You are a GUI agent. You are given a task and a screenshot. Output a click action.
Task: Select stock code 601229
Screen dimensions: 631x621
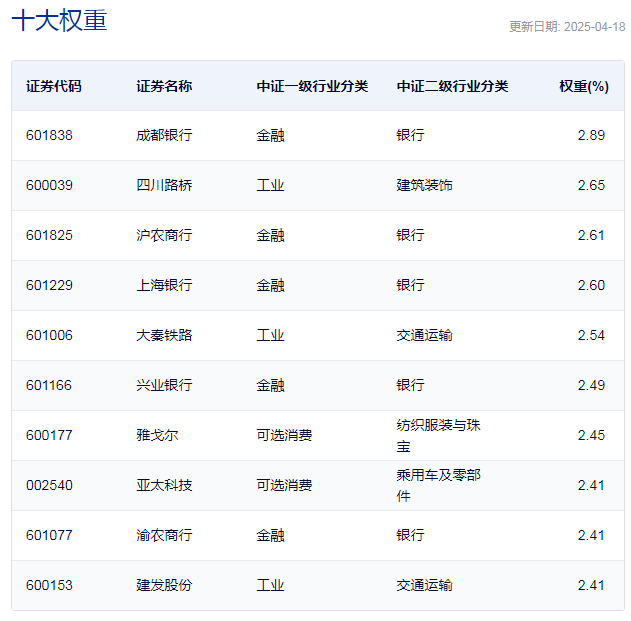49,285
